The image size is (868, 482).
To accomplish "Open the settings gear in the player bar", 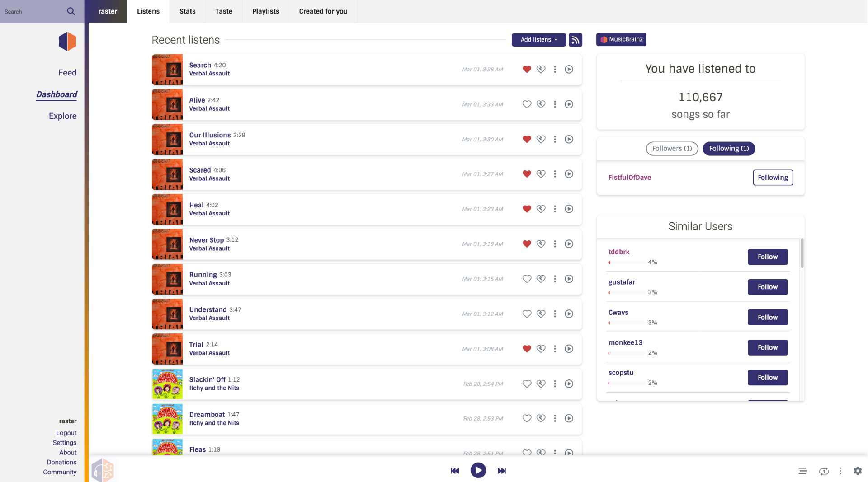I will pos(858,471).
